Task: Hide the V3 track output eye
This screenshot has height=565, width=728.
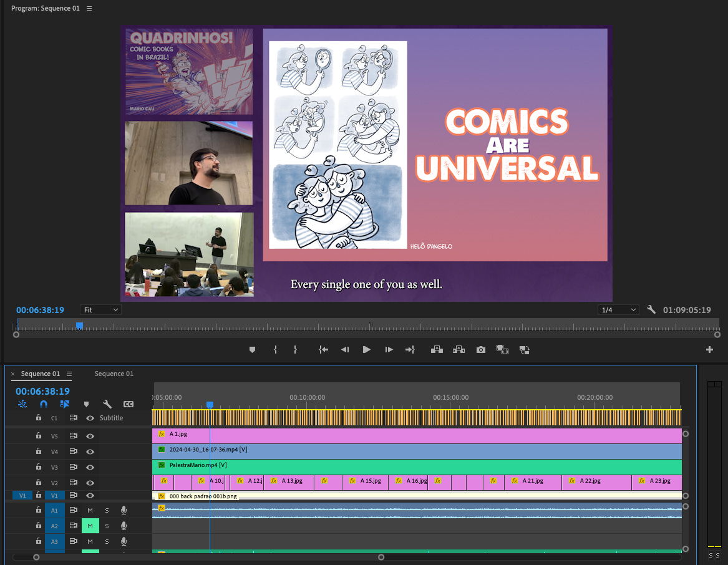Action: click(x=90, y=467)
